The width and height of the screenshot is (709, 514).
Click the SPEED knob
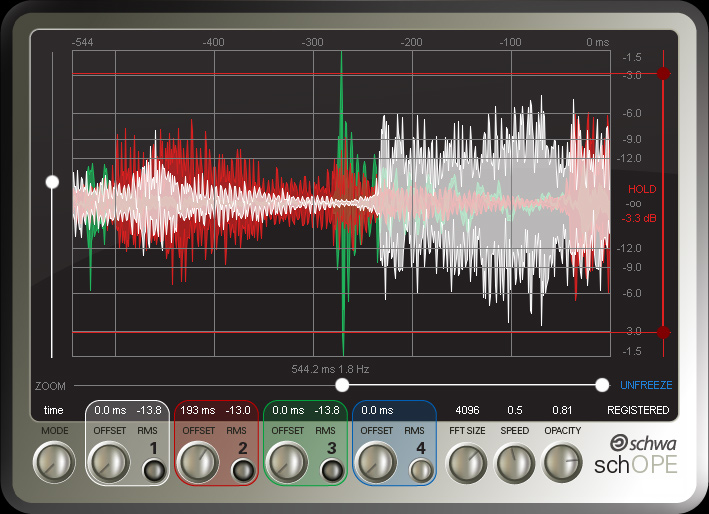515,463
